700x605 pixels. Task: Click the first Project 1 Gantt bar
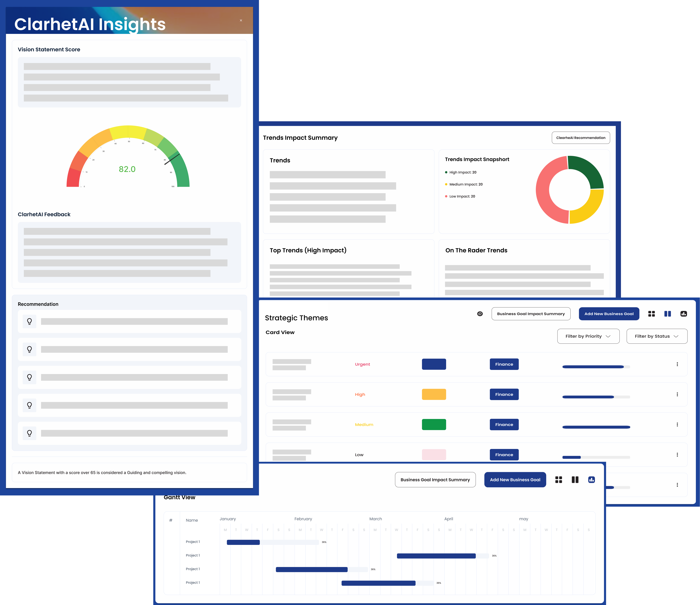point(243,542)
